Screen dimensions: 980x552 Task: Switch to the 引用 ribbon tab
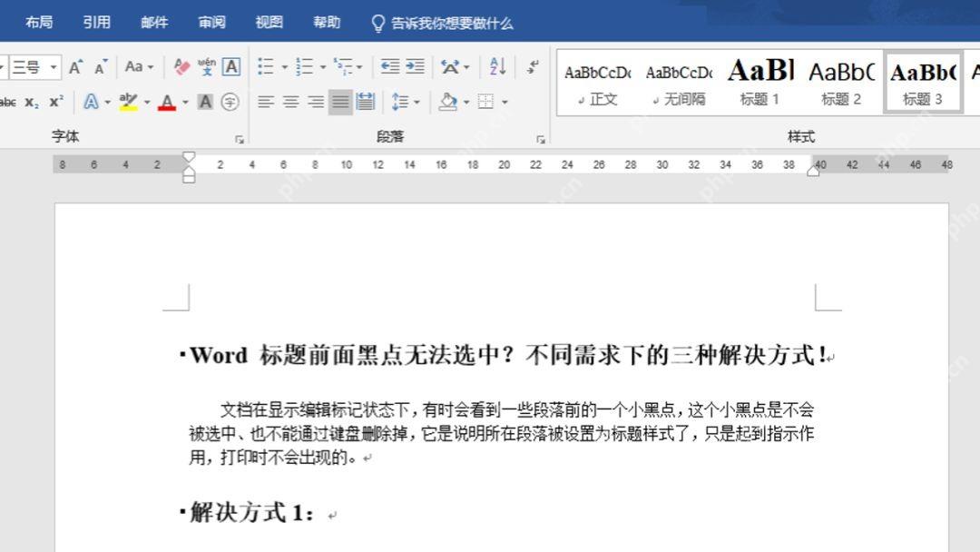coord(97,23)
